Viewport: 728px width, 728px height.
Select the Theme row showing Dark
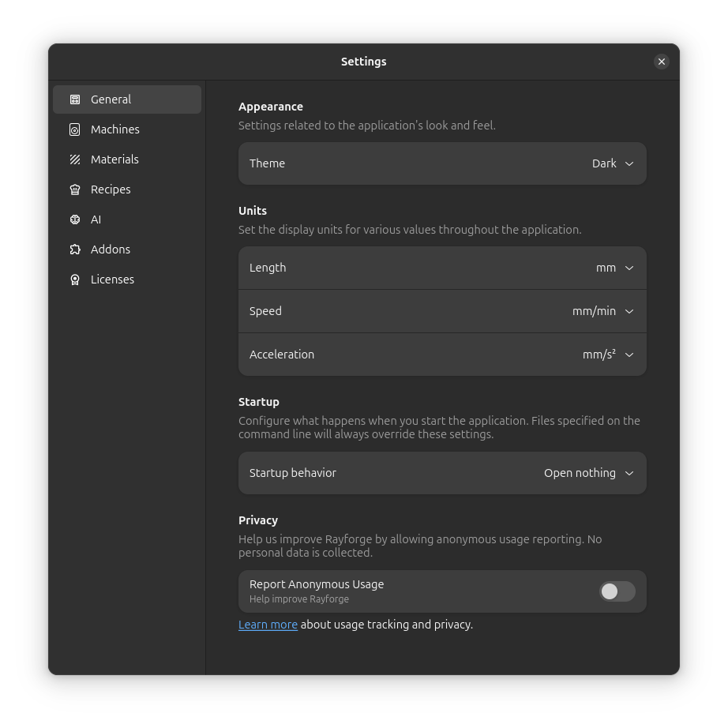tap(442, 163)
